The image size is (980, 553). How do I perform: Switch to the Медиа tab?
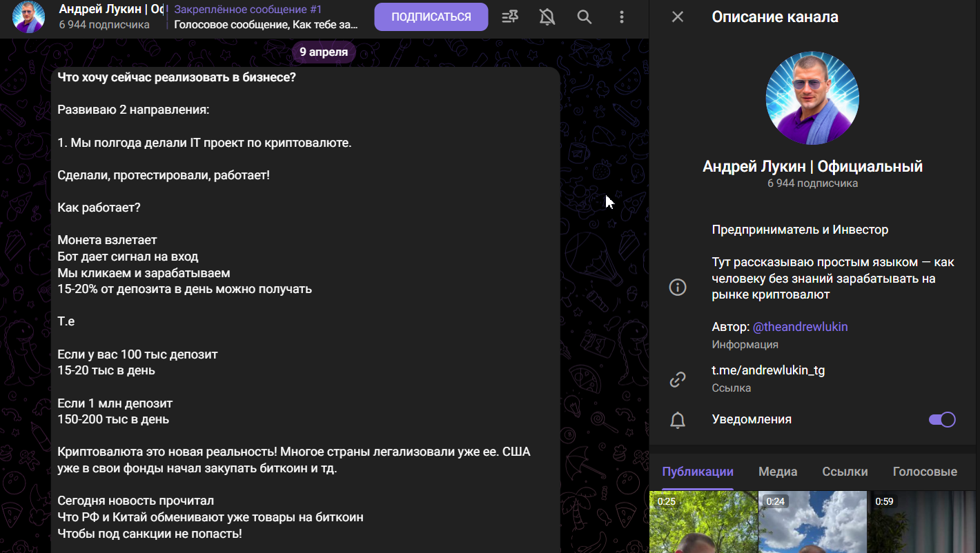click(778, 472)
